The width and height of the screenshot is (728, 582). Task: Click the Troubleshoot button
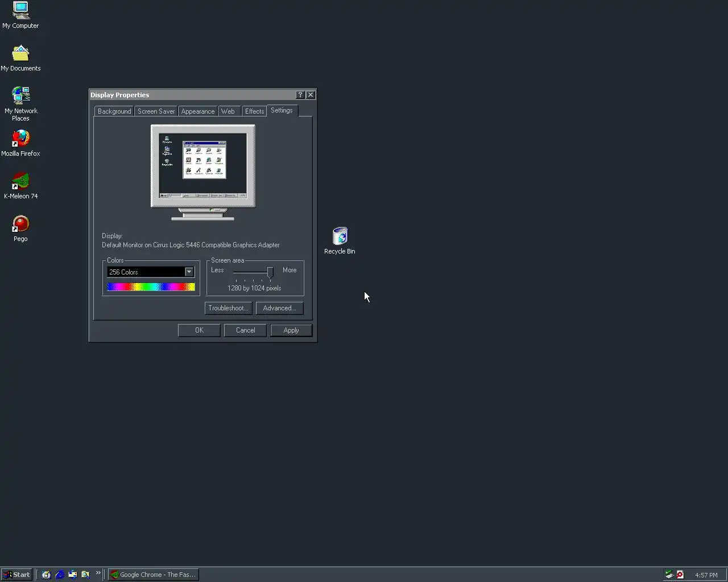coord(228,308)
